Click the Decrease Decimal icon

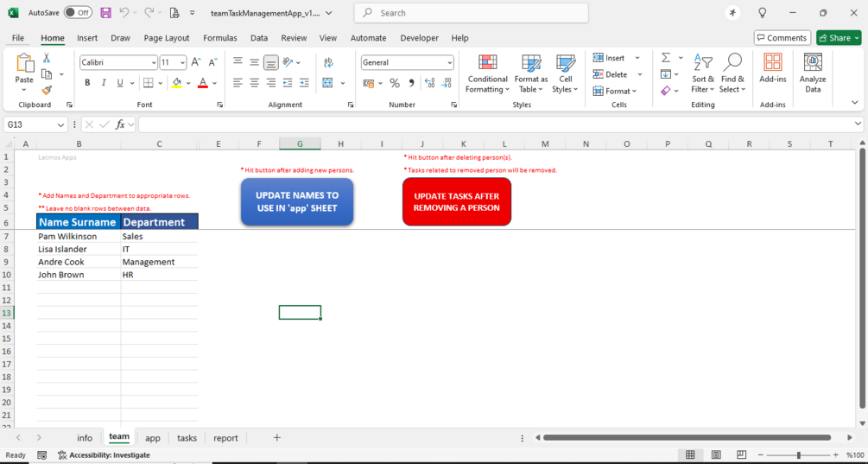point(447,83)
